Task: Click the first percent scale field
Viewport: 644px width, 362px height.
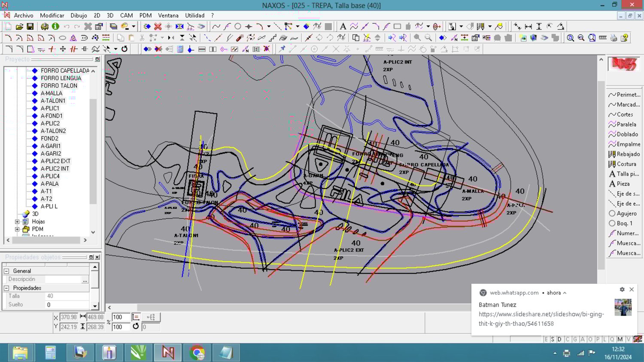Action: point(121,317)
